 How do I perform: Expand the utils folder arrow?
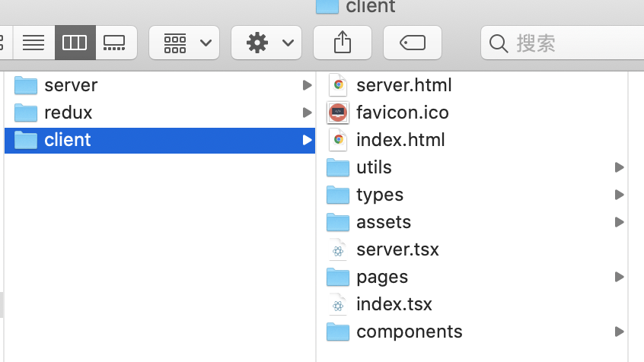pos(619,167)
